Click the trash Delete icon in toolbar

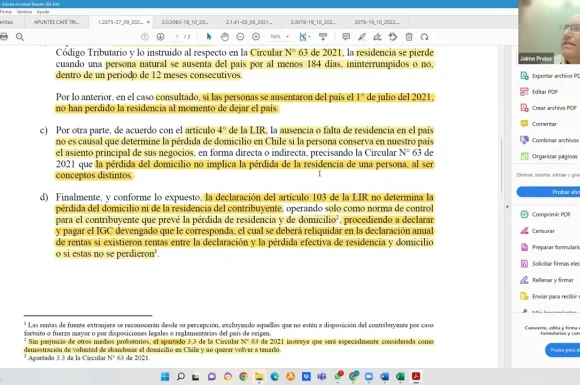[409, 37]
